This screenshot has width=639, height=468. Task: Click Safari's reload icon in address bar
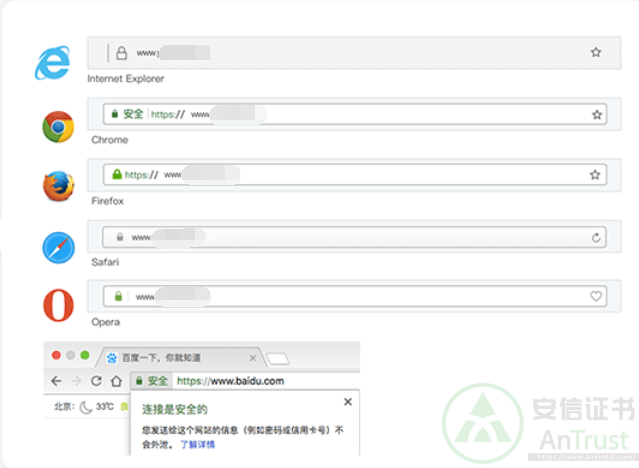[x=597, y=238]
